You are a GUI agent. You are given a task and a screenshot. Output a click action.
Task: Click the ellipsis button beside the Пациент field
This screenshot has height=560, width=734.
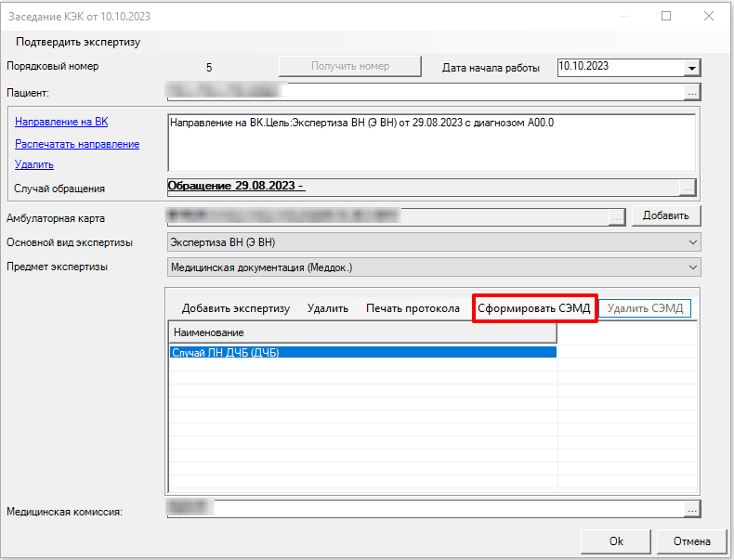tap(691, 92)
